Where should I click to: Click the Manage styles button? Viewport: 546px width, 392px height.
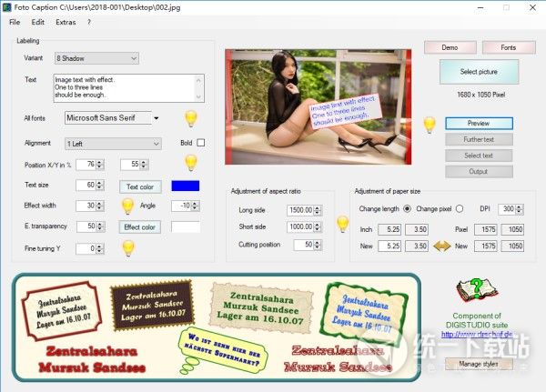(x=479, y=364)
